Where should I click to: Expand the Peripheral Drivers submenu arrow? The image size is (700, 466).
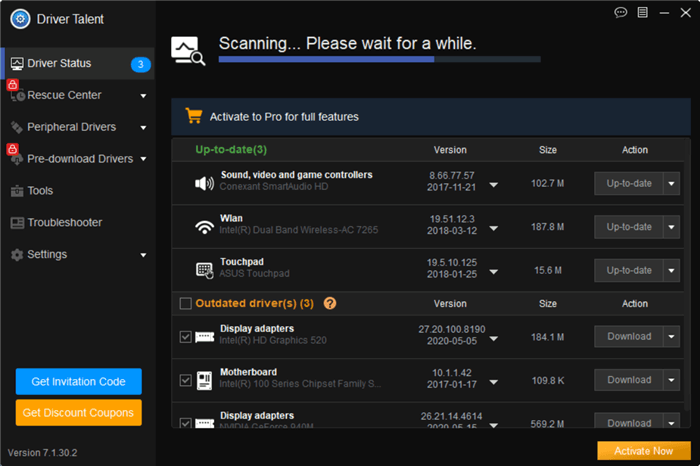point(143,128)
